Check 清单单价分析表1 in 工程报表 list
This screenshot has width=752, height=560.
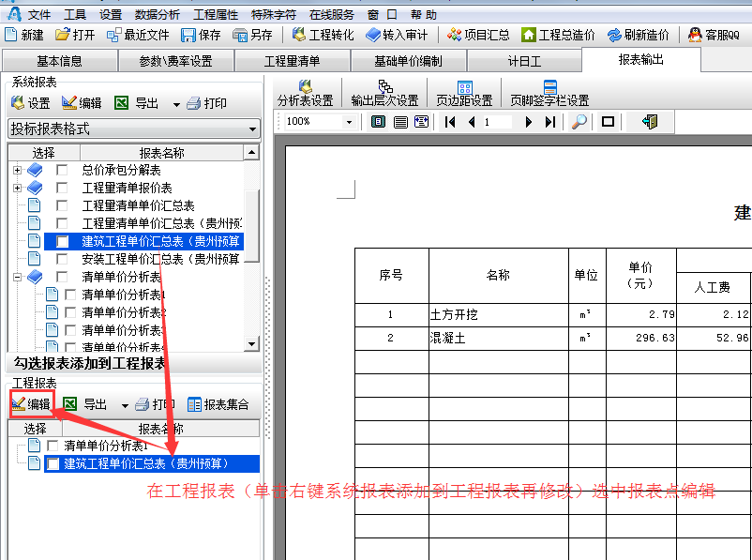tap(53, 446)
